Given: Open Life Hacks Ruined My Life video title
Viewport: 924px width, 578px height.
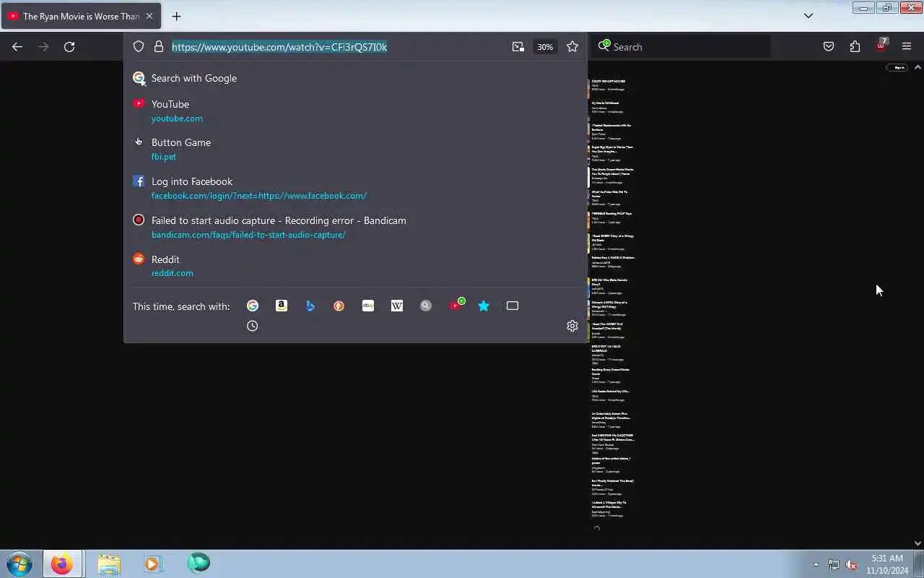Looking at the screenshot, I should tap(610, 392).
